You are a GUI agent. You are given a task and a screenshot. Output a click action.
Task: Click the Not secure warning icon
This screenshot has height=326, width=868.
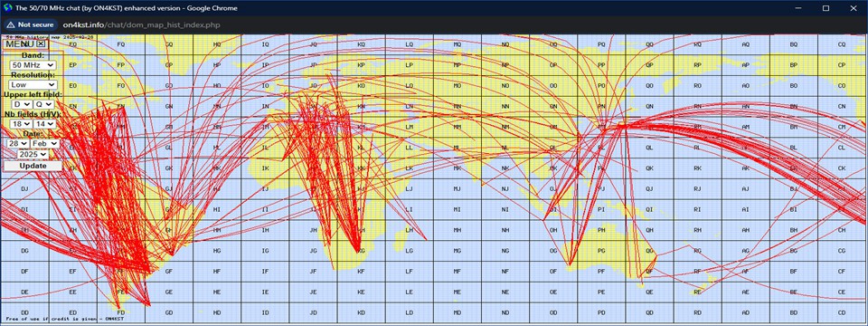(11, 25)
